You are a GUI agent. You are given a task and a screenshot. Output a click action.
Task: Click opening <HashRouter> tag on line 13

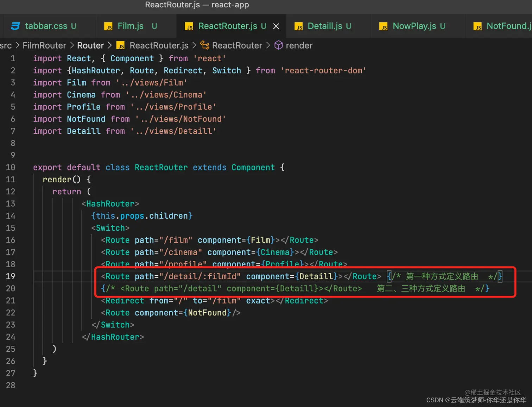click(x=110, y=204)
